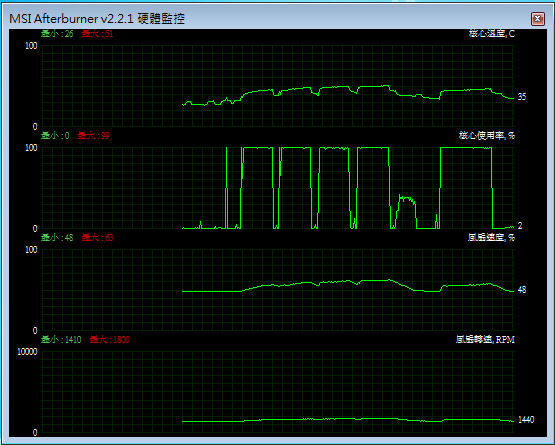
Task: Close the hardware monitor window
Action: point(537,18)
